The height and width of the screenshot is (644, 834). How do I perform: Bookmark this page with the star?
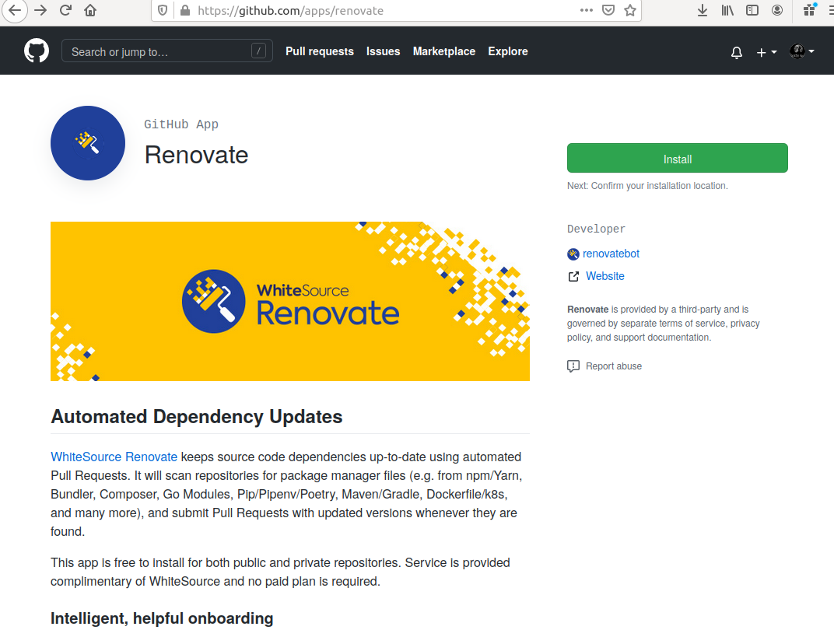click(x=631, y=11)
